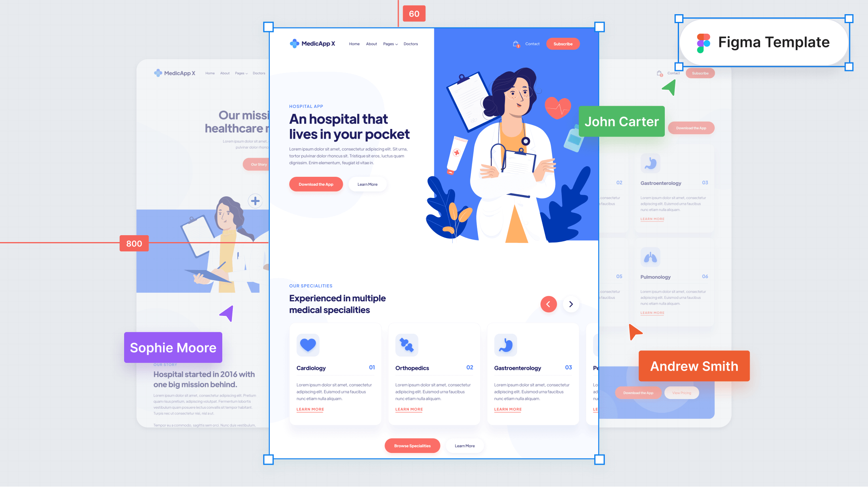Select the About menu item
Image resolution: width=868 pixels, height=487 pixels.
pyautogui.click(x=370, y=43)
